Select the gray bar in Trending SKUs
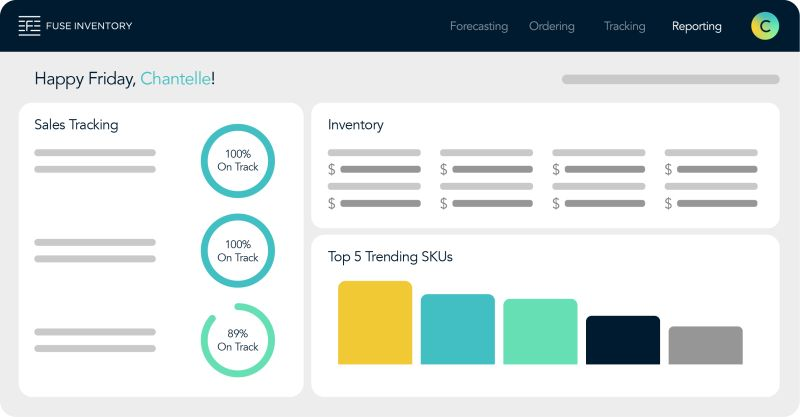The width and height of the screenshot is (800, 417). pos(706,346)
